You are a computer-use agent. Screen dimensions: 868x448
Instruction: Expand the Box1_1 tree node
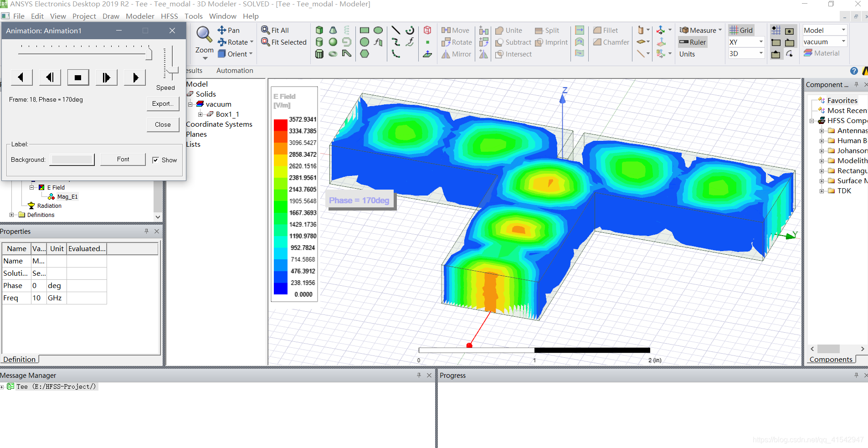200,114
